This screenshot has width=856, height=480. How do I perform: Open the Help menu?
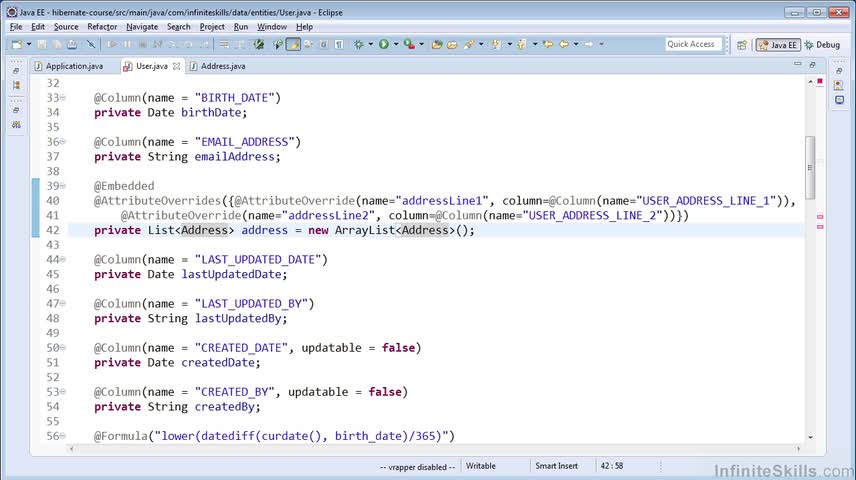[304, 27]
